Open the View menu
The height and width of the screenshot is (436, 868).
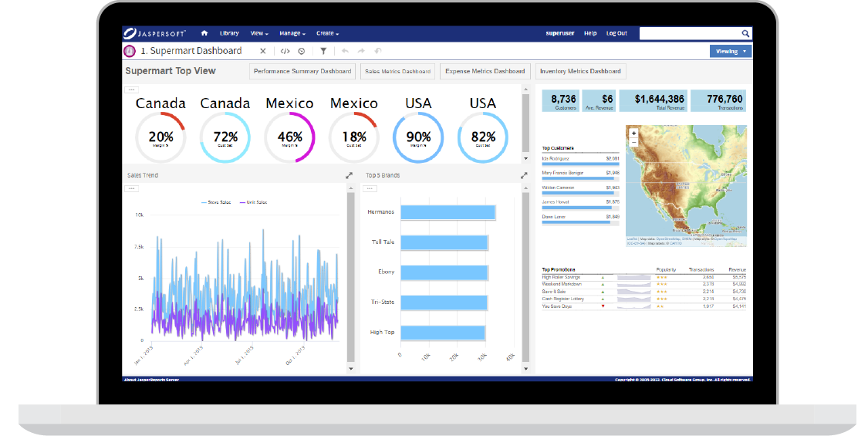(259, 33)
